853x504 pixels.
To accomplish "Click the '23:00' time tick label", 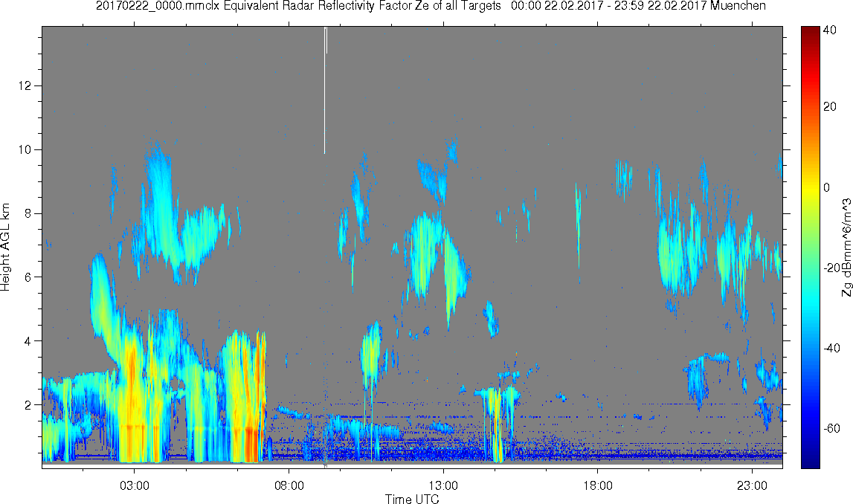I will [x=753, y=485].
